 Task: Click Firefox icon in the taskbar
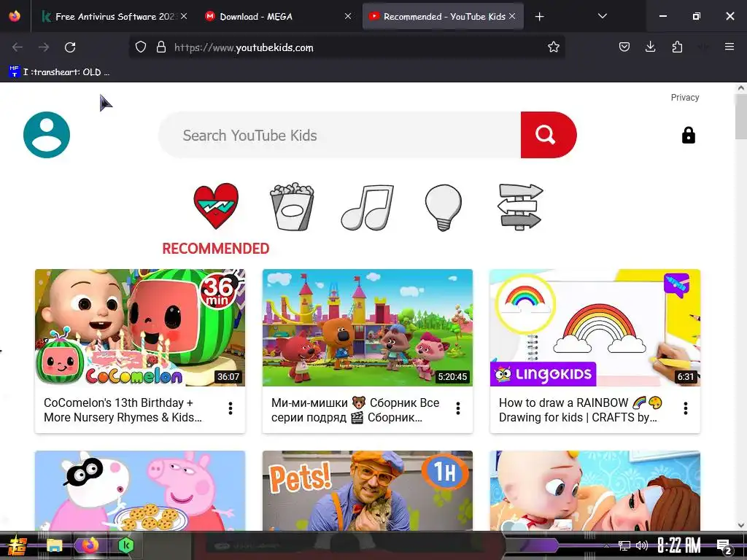(90, 545)
